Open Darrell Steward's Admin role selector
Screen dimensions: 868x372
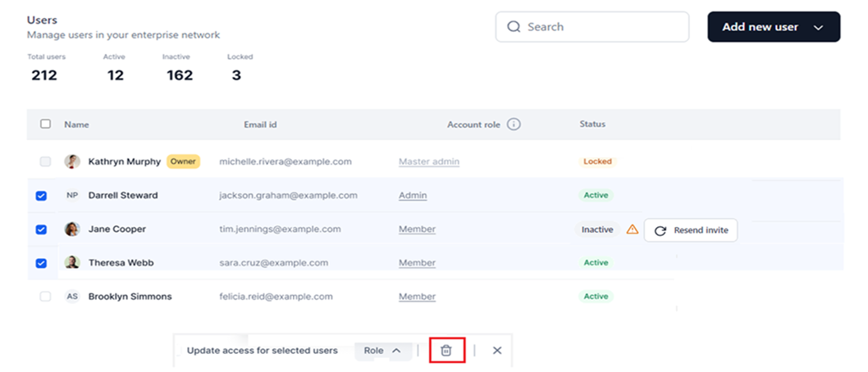(413, 195)
